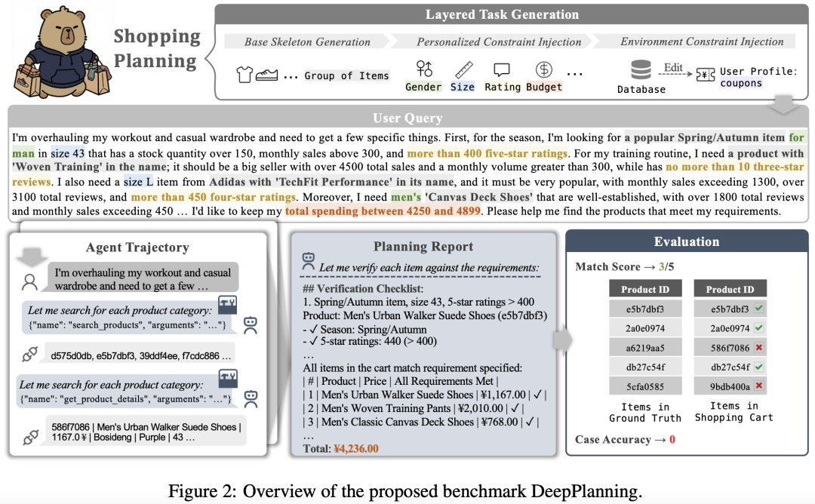
Task: Click the robot icon beside search_products call
Action: [251, 326]
